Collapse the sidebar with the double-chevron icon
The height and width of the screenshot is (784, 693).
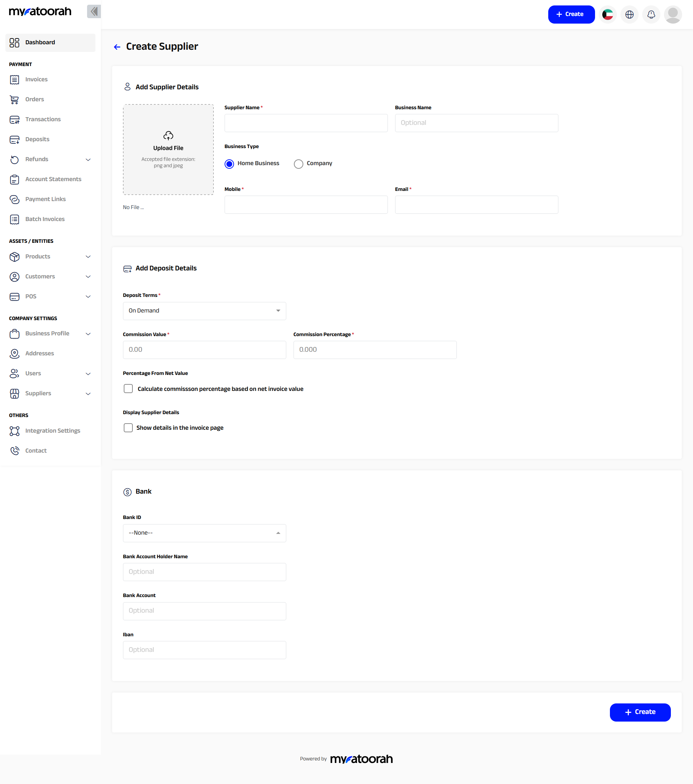[x=94, y=12]
